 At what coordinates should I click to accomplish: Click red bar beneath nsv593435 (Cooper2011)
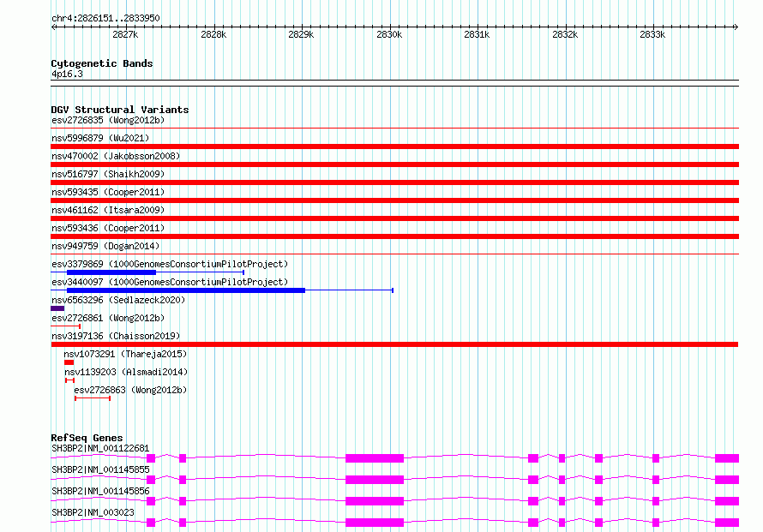tap(394, 200)
